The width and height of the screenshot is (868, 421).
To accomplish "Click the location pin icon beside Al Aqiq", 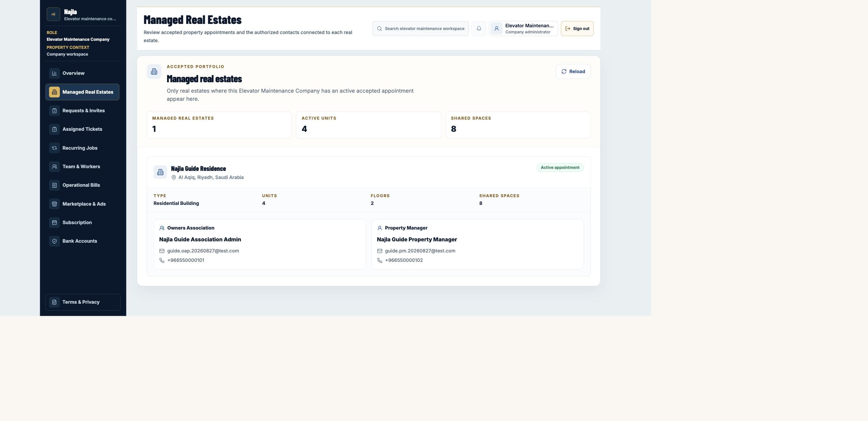I will coord(174,177).
